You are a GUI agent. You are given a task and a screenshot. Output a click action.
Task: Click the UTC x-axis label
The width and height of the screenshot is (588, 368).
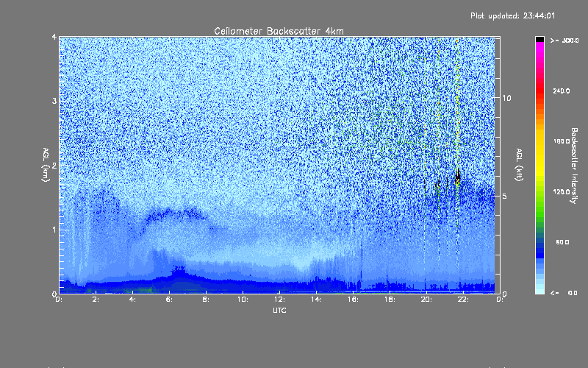pyautogui.click(x=279, y=310)
